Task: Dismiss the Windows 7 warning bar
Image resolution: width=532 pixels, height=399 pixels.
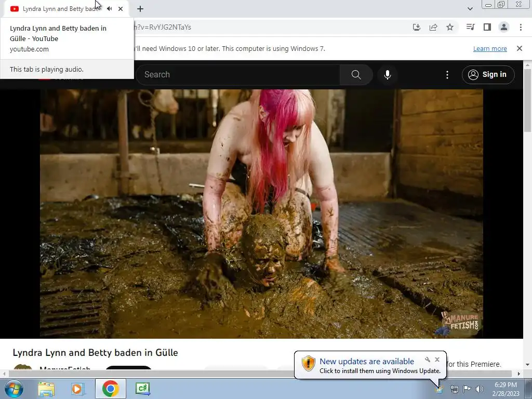Action: 520,48
